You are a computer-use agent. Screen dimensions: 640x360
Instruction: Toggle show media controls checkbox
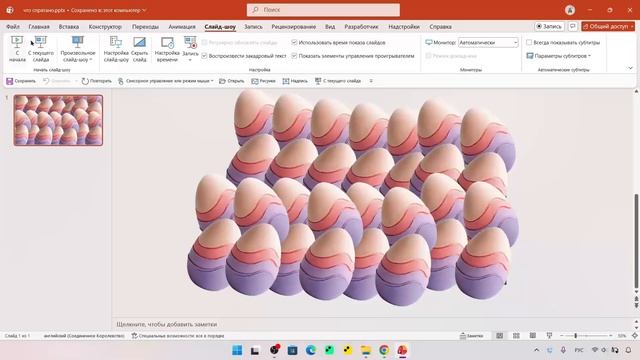(294, 56)
